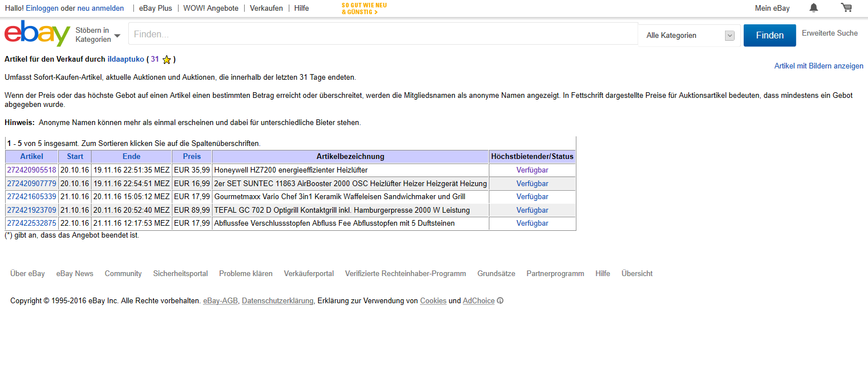Select the Gourmetmaxx Vario Chef description text
This screenshot has width=868, height=370.
[339, 197]
